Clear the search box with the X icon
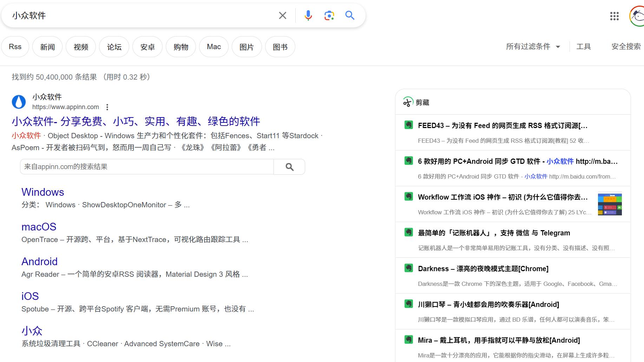644x362 pixels. (282, 15)
